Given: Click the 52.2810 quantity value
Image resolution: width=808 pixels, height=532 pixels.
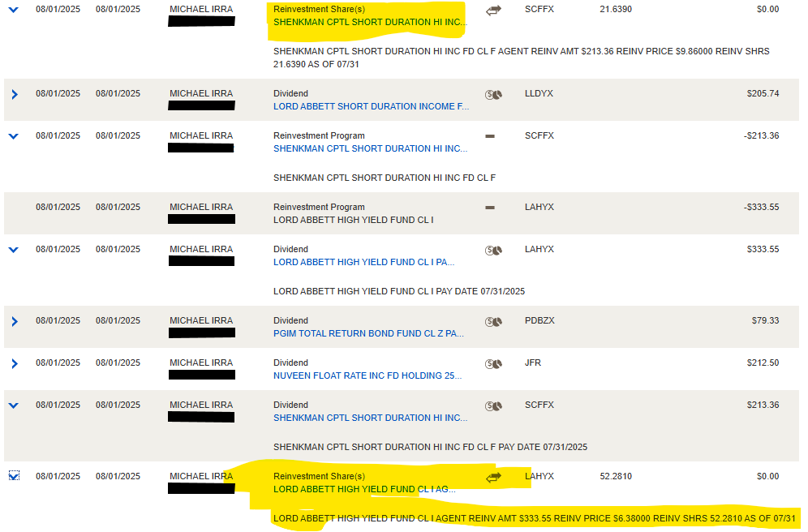Looking at the screenshot, I should pyautogui.click(x=616, y=476).
